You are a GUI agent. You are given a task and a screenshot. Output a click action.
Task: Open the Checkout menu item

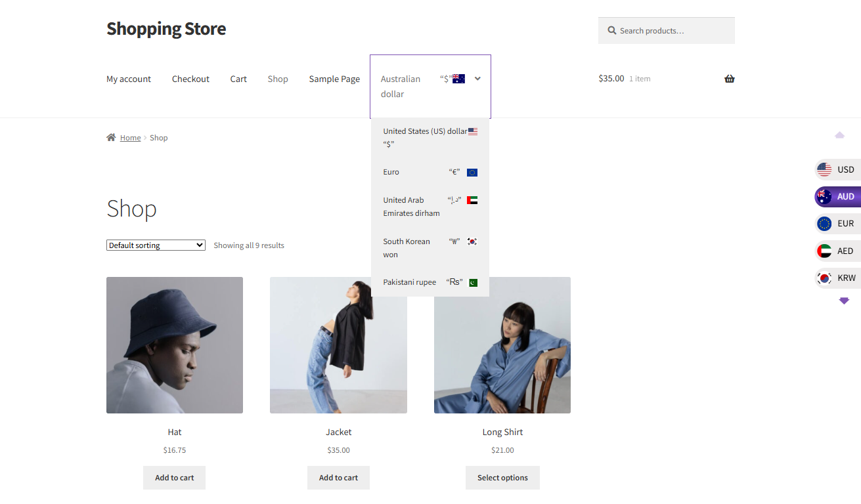pos(190,79)
